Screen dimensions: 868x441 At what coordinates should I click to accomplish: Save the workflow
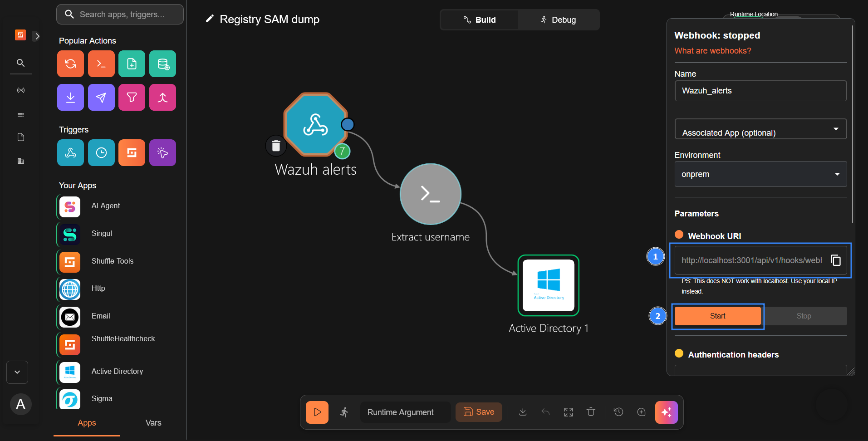click(x=479, y=412)
